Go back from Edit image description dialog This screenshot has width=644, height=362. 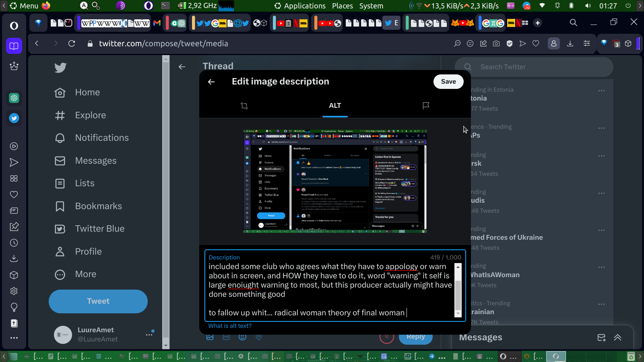pyautogui.click(x=211, y=82)
